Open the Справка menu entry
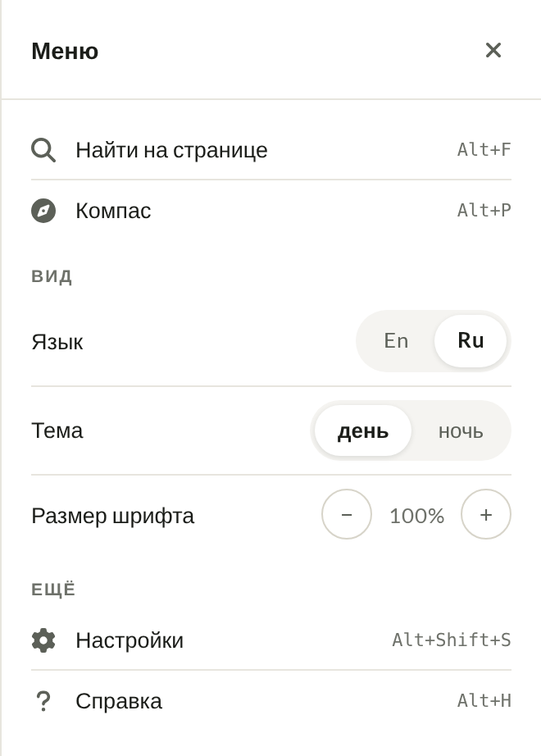The width and height of the screenshot is (541, 756). 271,701
